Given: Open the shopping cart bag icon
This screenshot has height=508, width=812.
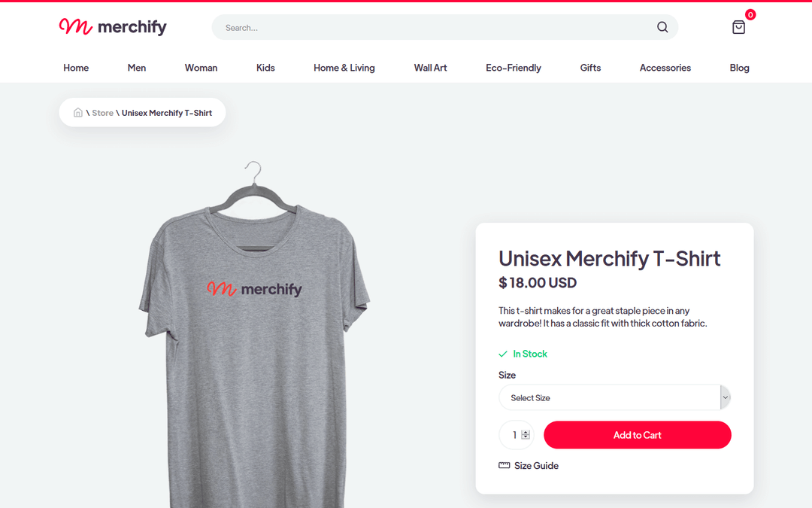Looking at the screenshot, I should pos(738,27).
